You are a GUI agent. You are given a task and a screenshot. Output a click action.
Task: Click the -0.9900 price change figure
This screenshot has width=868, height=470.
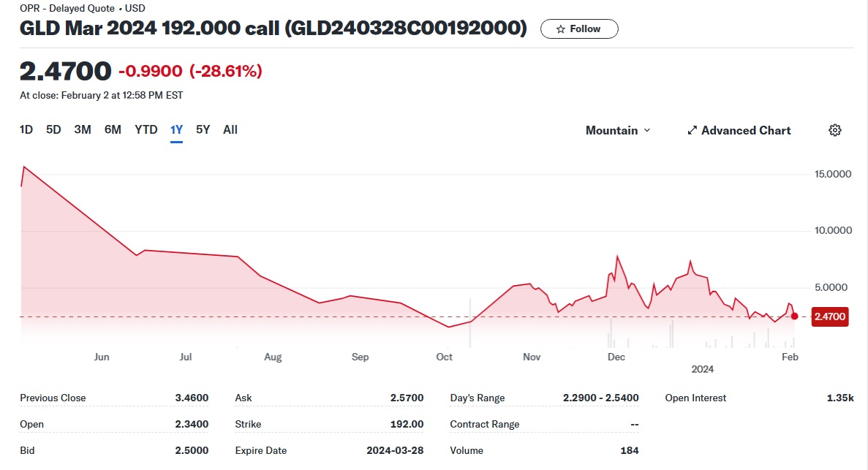150,71
